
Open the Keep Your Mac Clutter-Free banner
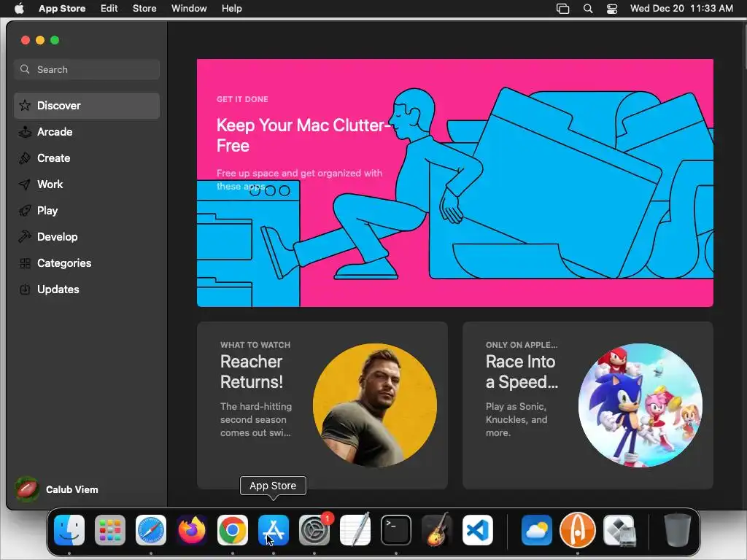pyautogui.click(x=455, y=183)
